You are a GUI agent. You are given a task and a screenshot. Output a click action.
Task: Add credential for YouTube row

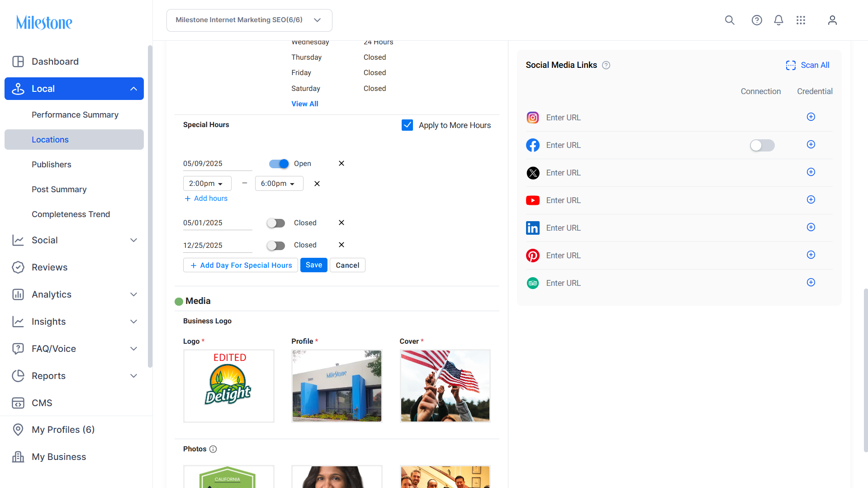tap(811, 199)
